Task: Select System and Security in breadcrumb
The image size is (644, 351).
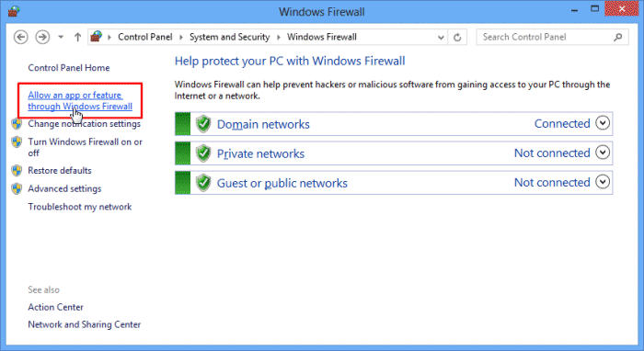Action: click(x=230, y=37)
